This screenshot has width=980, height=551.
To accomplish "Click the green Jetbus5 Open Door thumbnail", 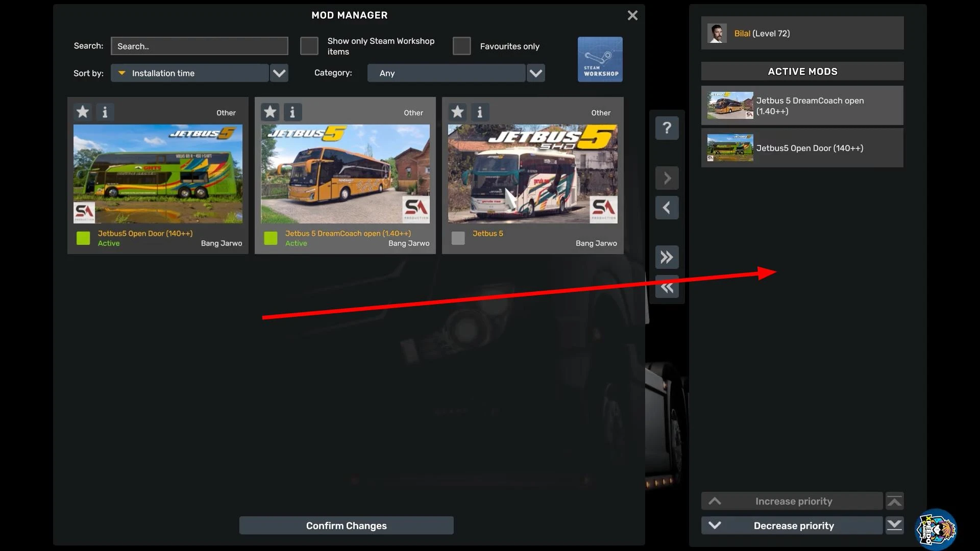I will coord(158,174).
